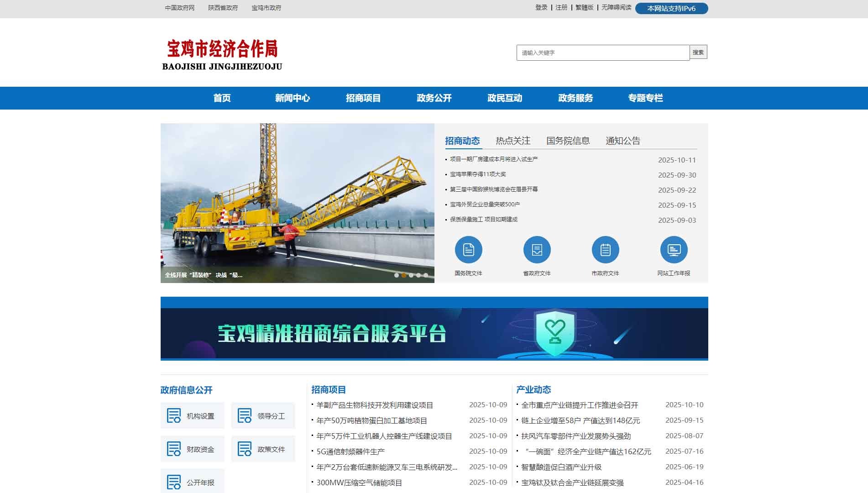The image size is (868, 493).
Task: Open 招商项目 navigation item
Action: tap(363, 98)
